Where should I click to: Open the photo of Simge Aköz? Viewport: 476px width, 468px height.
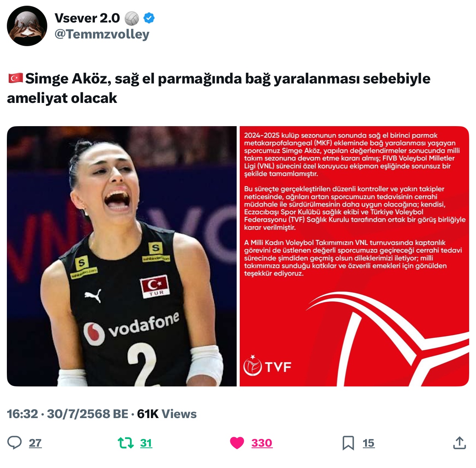click(122, 256)
